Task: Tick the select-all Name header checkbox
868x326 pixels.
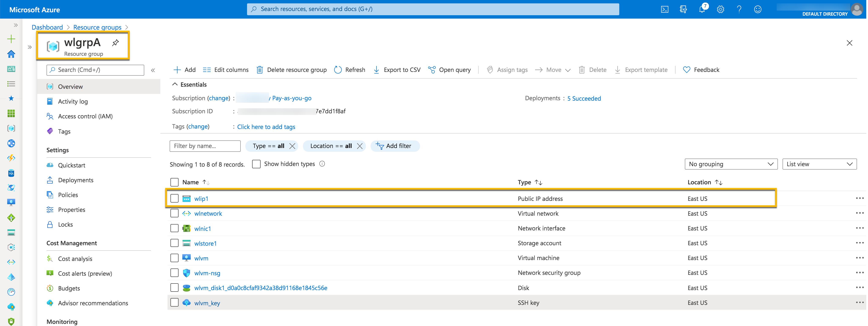Action: click(x=174, y=182)
